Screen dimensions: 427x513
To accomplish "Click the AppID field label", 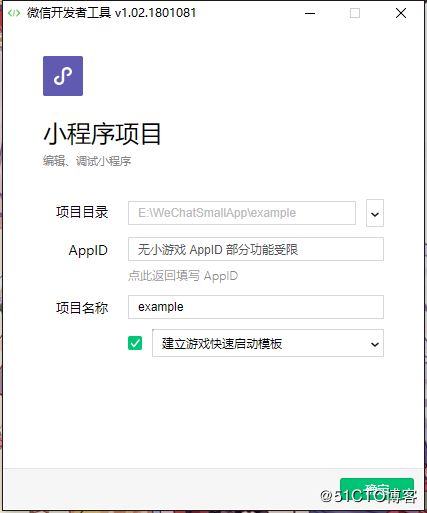I will tap(88, 250).
